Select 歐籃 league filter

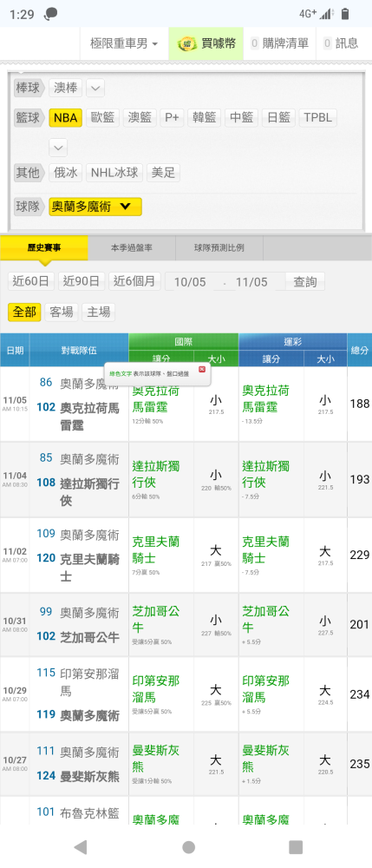(102, 117)
